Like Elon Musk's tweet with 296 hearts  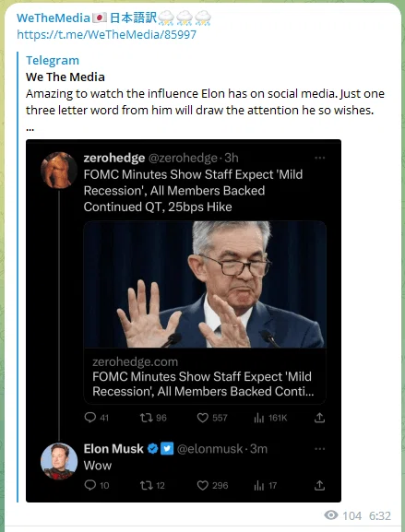pos(203,485)
